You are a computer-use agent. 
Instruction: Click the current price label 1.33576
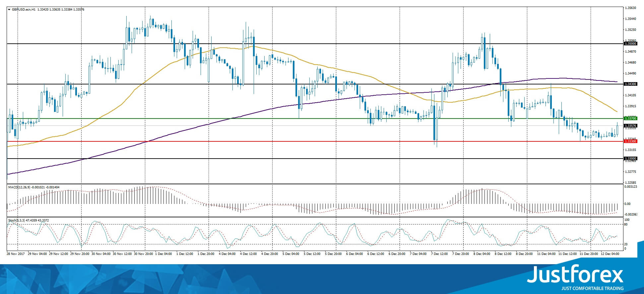tap(630, 126)
